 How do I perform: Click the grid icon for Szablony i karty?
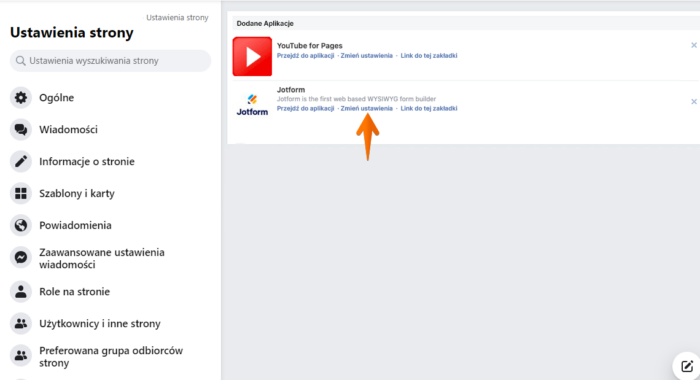(x=21, y=193)
